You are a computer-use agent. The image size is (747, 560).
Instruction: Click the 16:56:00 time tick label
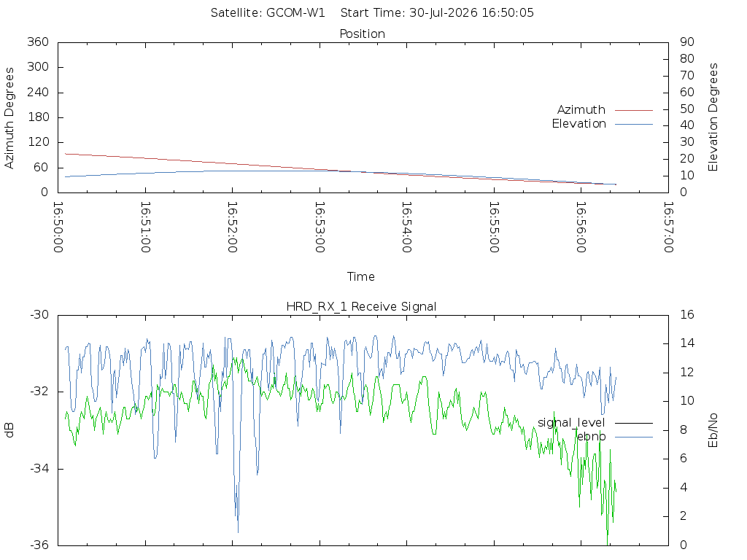581,227
